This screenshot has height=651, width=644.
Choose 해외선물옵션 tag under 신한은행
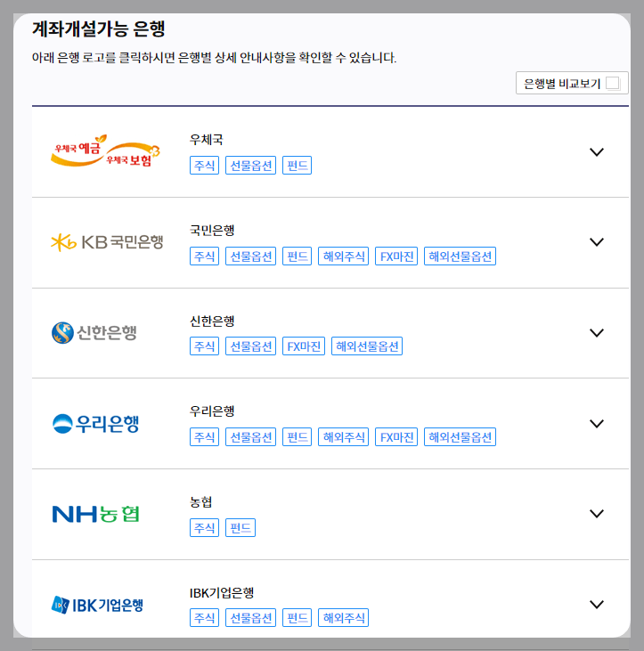[x=367, y=346]
